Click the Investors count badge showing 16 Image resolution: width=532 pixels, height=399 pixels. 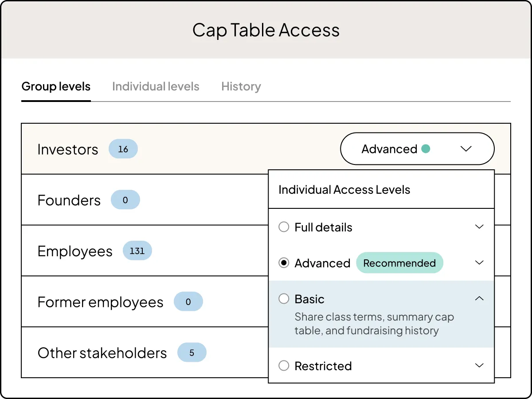point(123,149)
